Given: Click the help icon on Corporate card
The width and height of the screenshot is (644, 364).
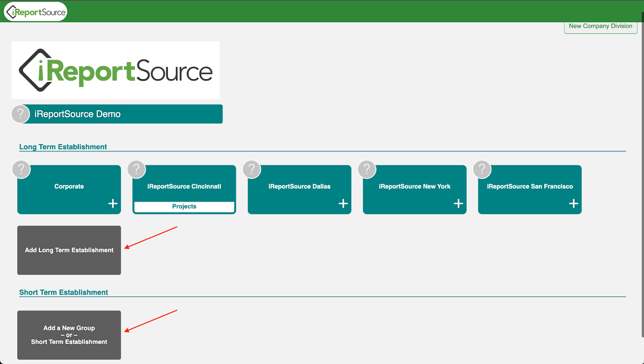Looking at the screenshot, I should pos(21,169).
